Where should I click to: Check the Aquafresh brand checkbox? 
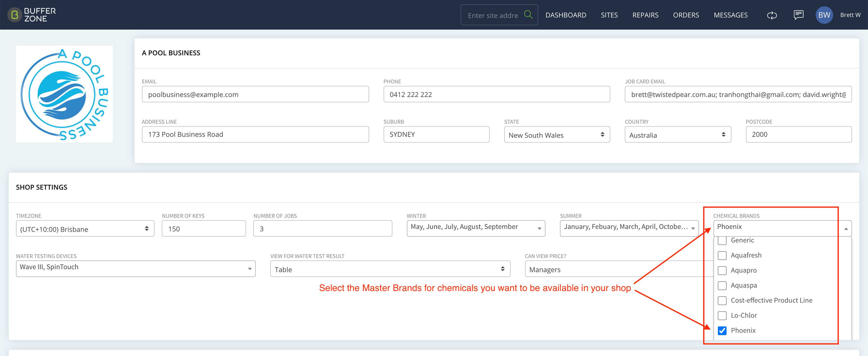(722, 255)
